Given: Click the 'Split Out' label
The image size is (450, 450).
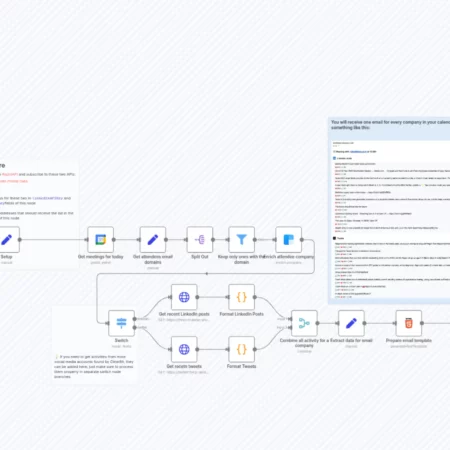Looking at the screenshot, I should [x=200, y=257].
